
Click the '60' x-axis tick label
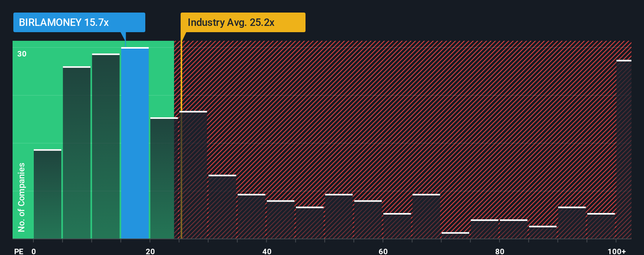[x=383, y=251]
